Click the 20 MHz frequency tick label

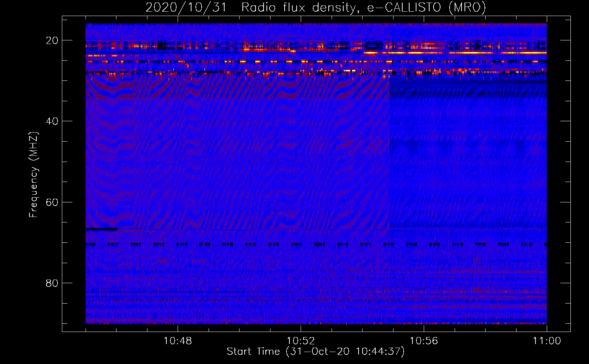coord(52,40)
